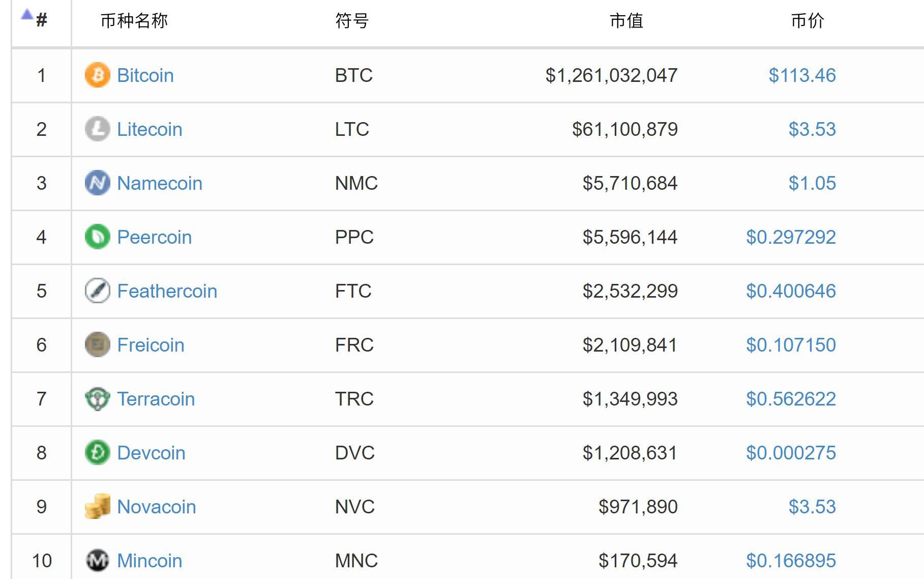Click the 符号 column header
The image size is (924, 579).
click(352, 21)
